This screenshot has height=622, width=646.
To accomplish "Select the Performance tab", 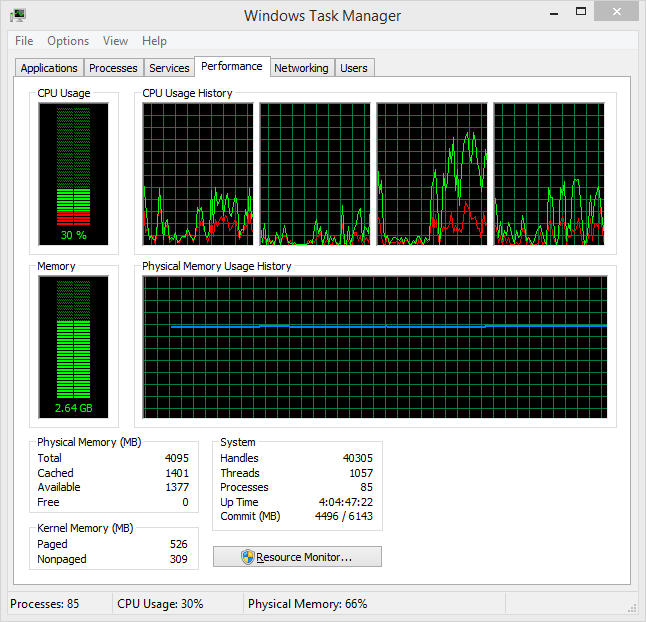I will click(x=232, y=66).
